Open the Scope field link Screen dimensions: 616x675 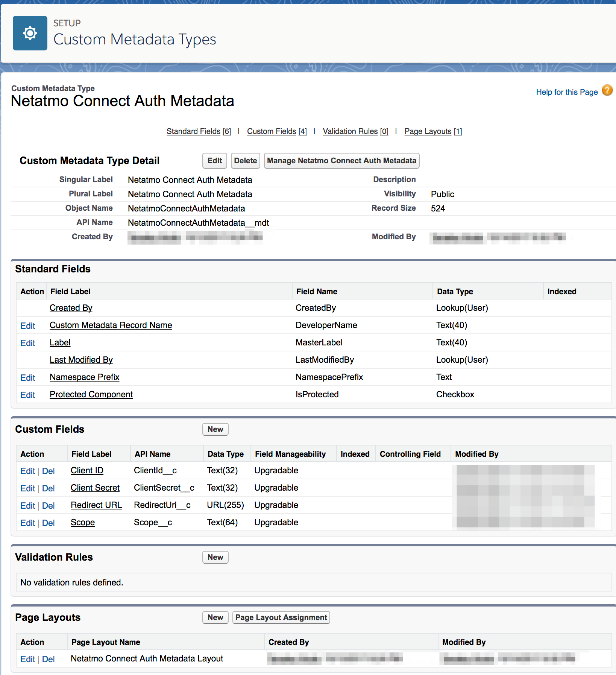83,522
